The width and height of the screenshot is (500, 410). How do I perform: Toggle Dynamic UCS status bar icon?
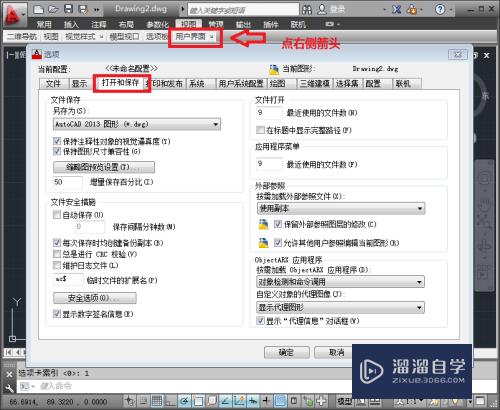pyautogui.click(x=239, y=401)
